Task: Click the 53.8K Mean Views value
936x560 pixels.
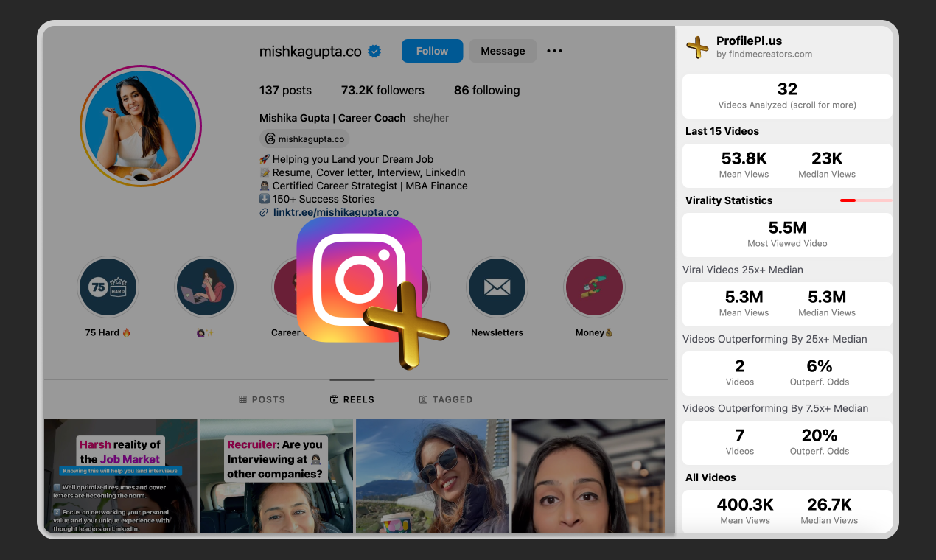Action: pos(744,158)
